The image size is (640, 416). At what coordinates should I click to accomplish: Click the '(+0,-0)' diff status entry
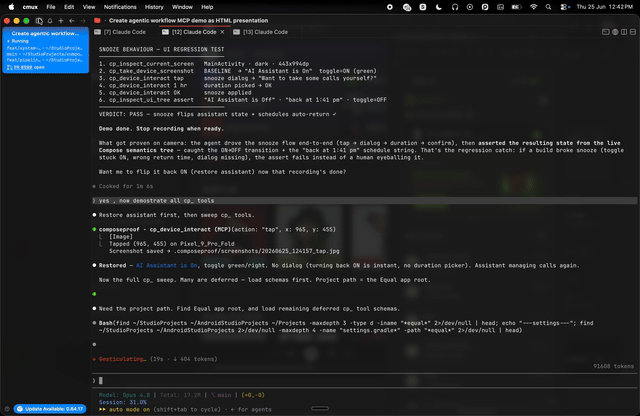[253, 395]
